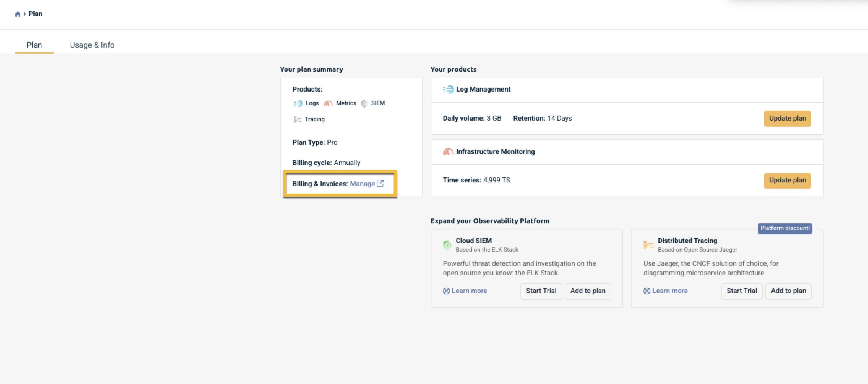This screenshot has width=868, height=384.
Task: Click 'Billing cycle: Annually' text
Action: coord(326,163)
